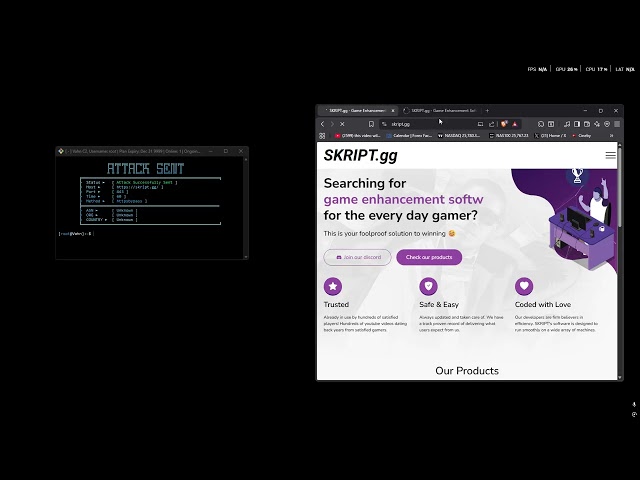Stop loading the skript.gg page

[x=342, y=124]
